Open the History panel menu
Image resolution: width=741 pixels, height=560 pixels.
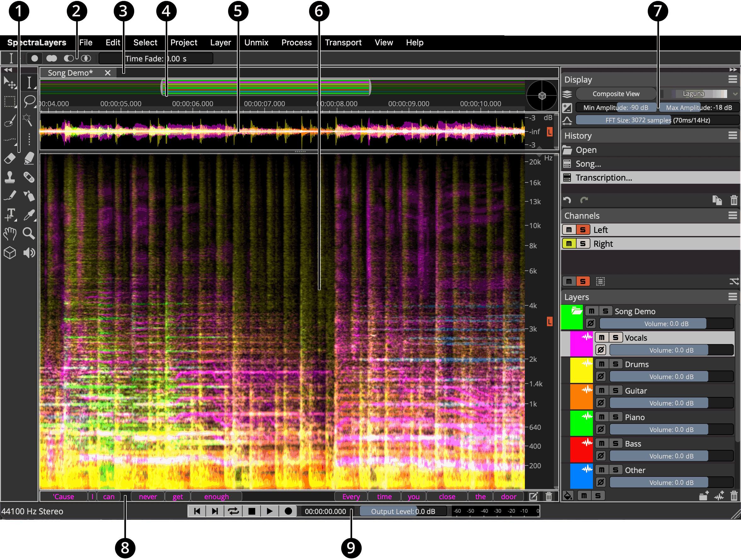732,136
